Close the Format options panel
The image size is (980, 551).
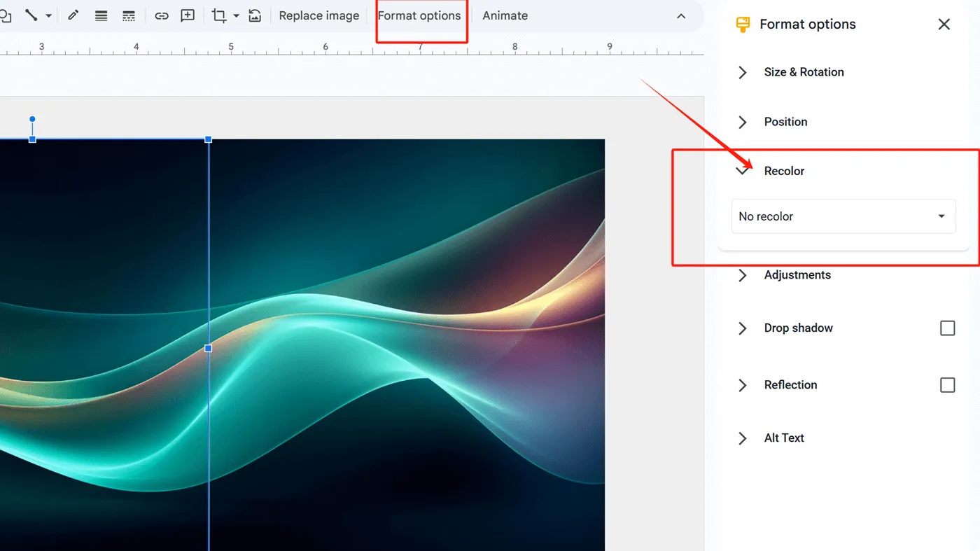point(944,25)
